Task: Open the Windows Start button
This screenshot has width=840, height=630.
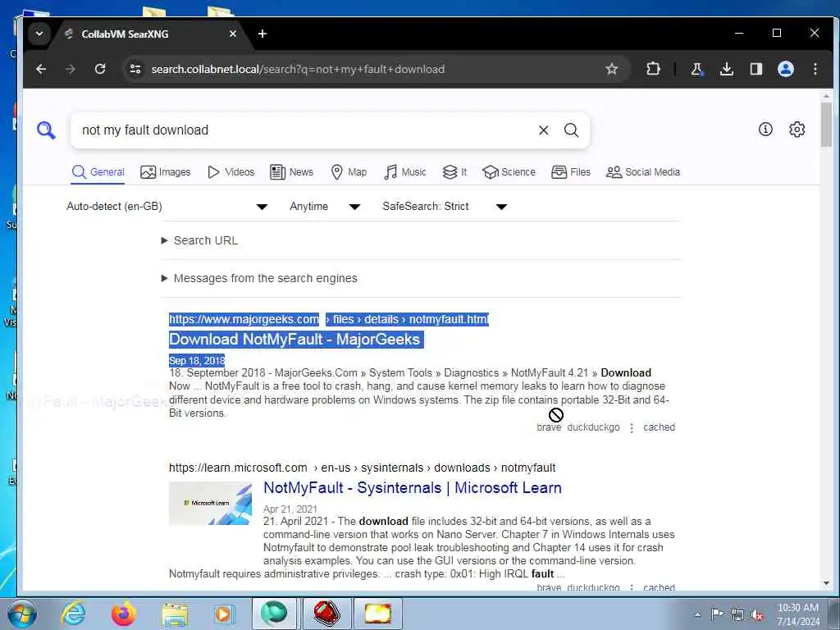Action: [x=21, y=614]
